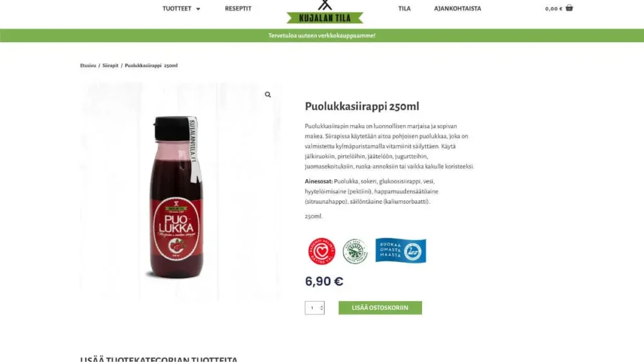Expand the Tuotteet dropdown arrow
This screenshot has height=362, width=644.
click(198, 9)
